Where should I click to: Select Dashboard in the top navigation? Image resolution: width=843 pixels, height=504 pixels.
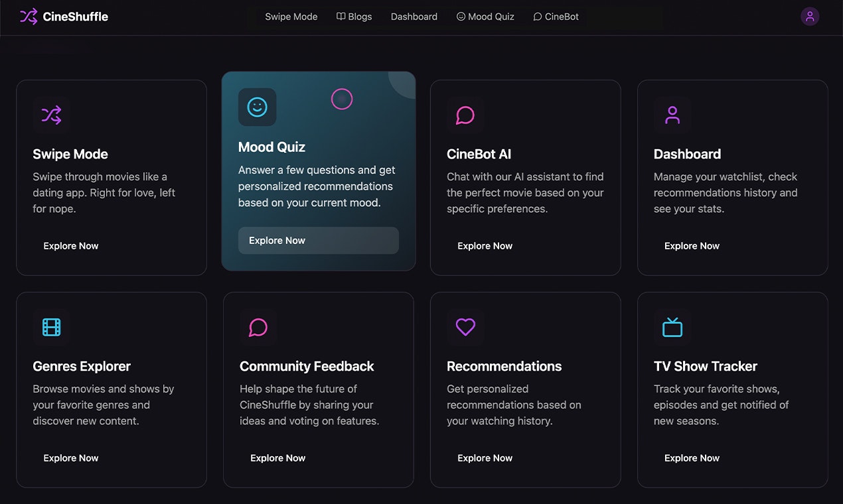point(414,17)
